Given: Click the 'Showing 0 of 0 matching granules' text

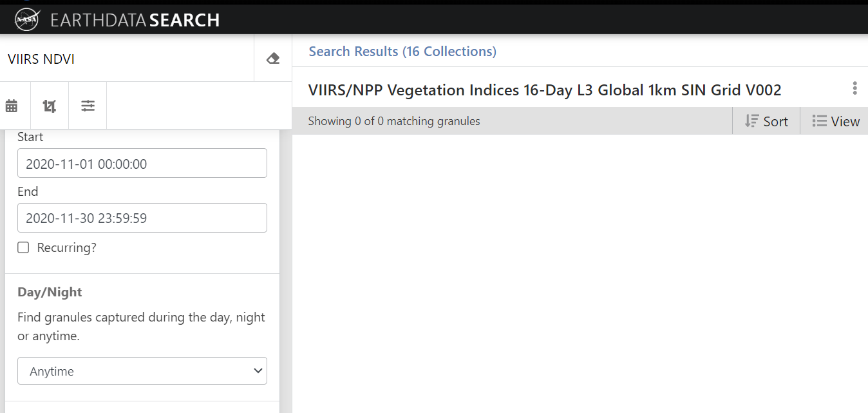Looking at the screenshot, I should point(394,121).
